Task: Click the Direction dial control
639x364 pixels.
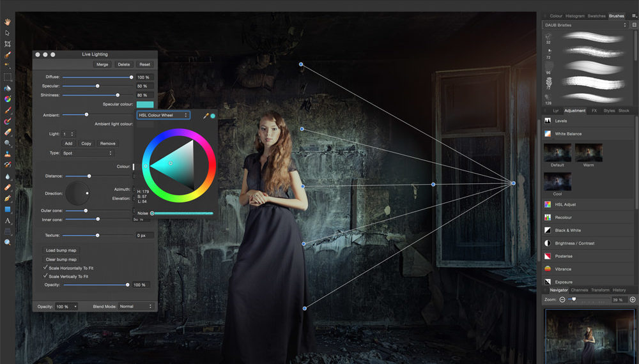Action: click(x=77, y=193)
